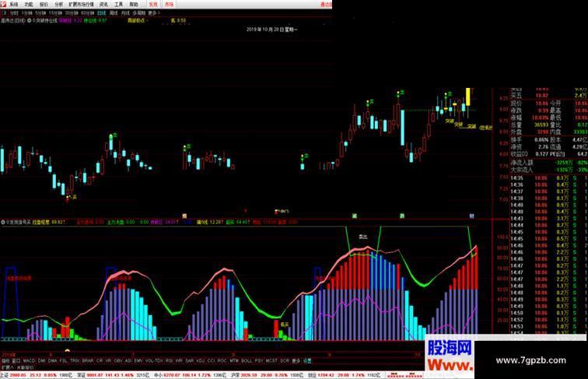Image resolution: width=588 pixels, height=379 pixels.
Task: Click the 低买 signal marker in indicator panel
Action: [285, 325]
